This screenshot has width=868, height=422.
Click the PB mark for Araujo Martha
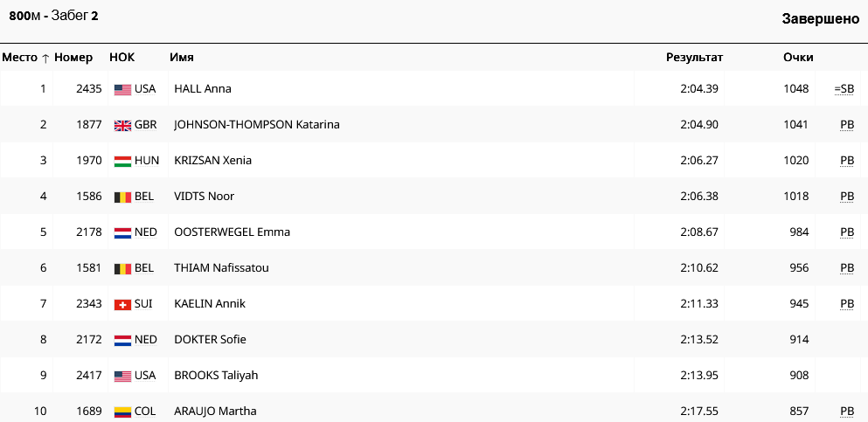846,412
